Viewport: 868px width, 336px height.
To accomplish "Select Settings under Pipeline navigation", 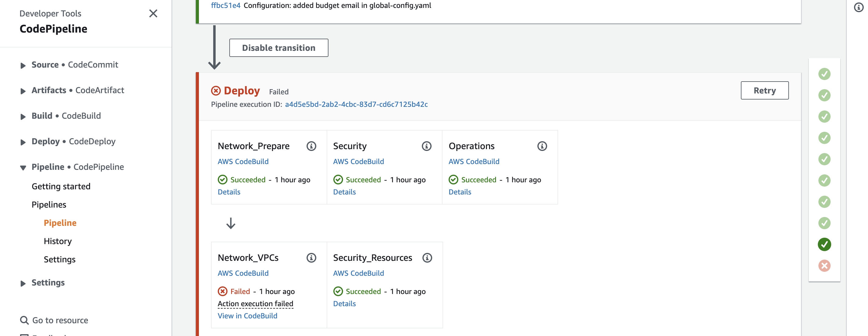I will 59,259.
